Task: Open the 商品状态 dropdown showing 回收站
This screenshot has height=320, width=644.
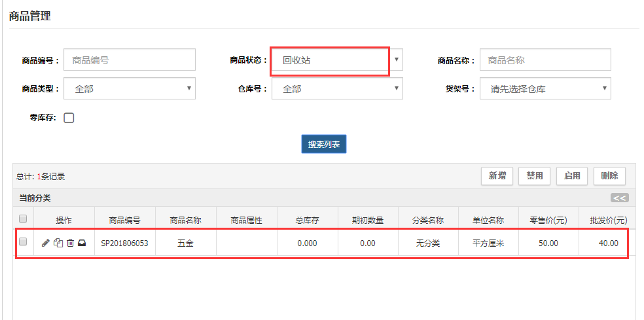Action: (x=337, y=60)
